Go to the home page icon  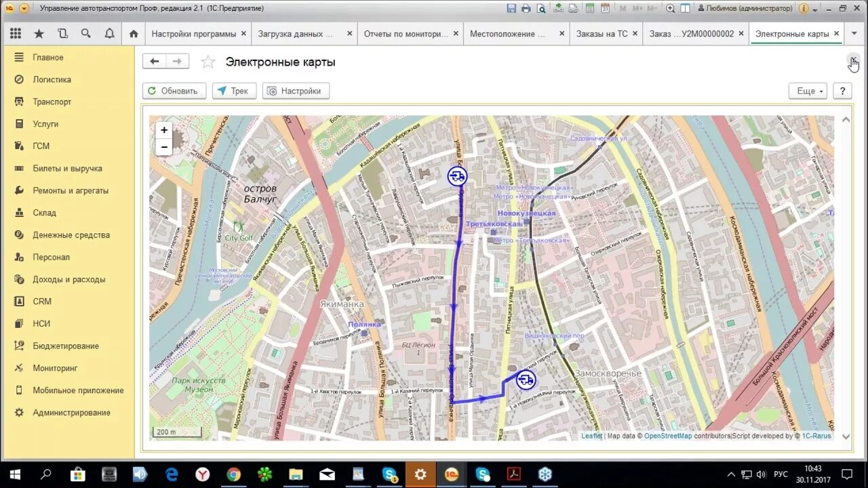point(134,33)
